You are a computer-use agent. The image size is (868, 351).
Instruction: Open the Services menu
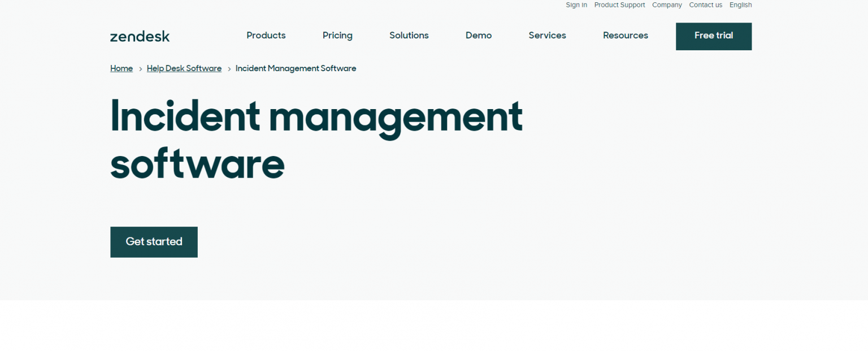pyautogui.click(x=547, y=36)
